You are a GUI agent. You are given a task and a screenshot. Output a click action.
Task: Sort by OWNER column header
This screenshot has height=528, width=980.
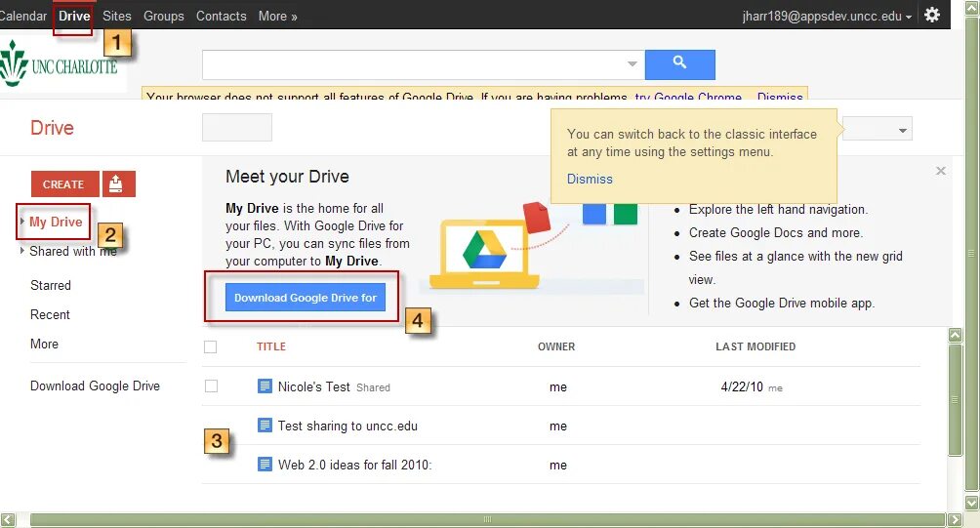556,346
